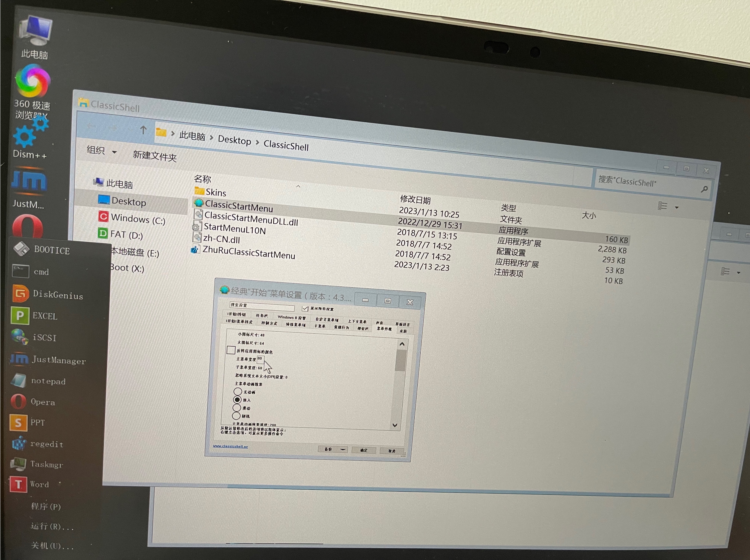Screen dimensions: 750x560
Task: Switch to the 皮肤 tab
Action: [x=403, y=331]
